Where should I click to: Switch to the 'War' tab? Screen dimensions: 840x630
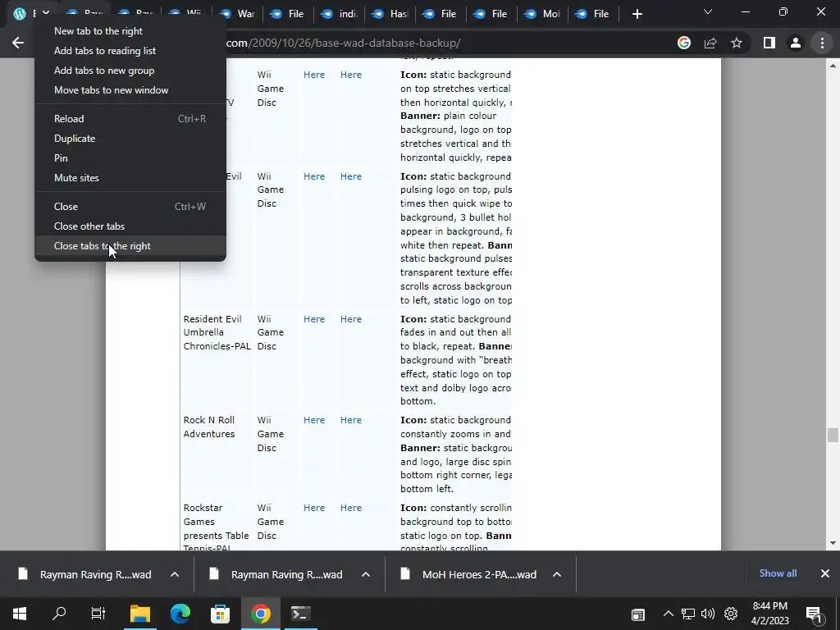(237, 14)
